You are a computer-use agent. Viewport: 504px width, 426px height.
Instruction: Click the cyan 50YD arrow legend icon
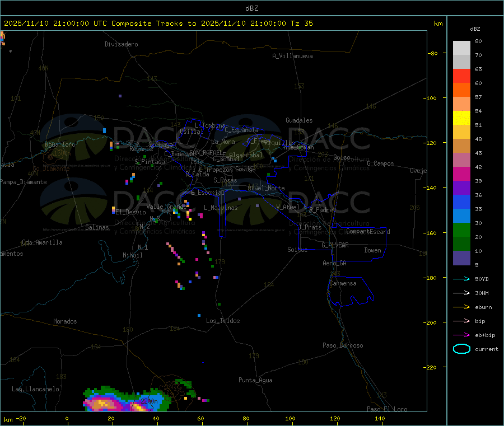461,279
